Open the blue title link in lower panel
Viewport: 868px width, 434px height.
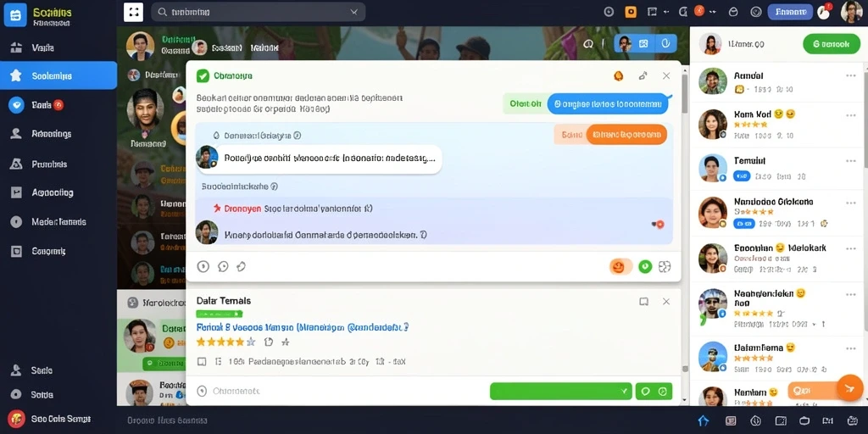303,327
